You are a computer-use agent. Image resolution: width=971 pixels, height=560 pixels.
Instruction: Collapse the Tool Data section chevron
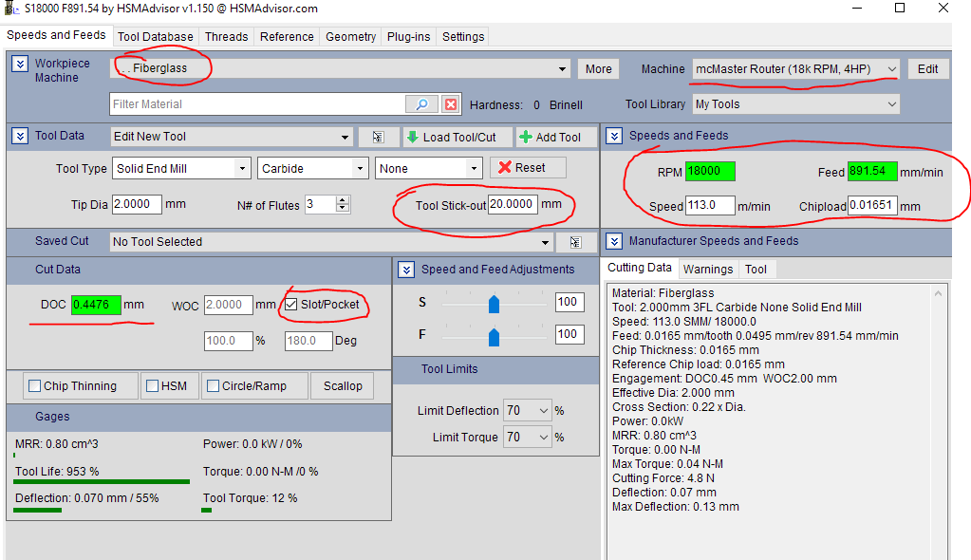point(20,136)
